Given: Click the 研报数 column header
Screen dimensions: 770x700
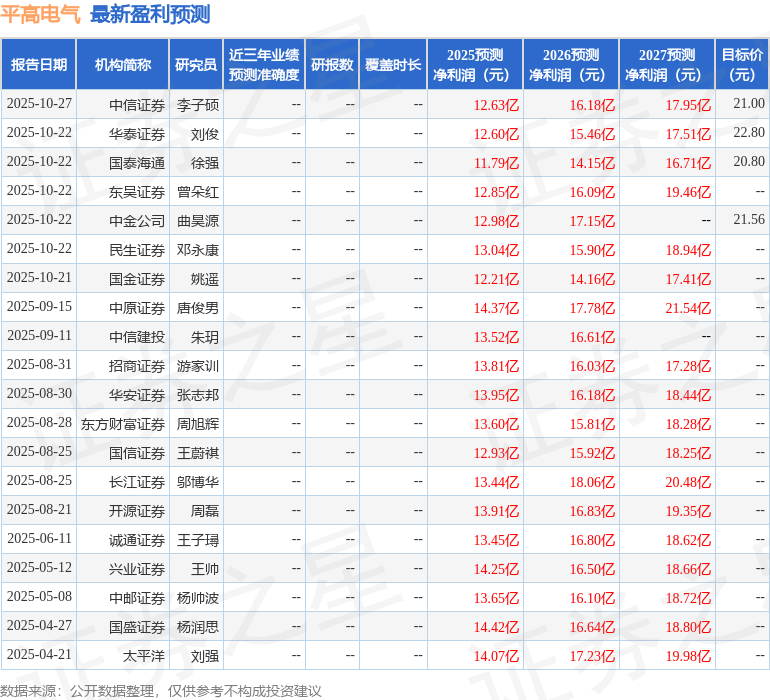Looking at the screenshot, I should pyautogui.click(x=332, y=65).
